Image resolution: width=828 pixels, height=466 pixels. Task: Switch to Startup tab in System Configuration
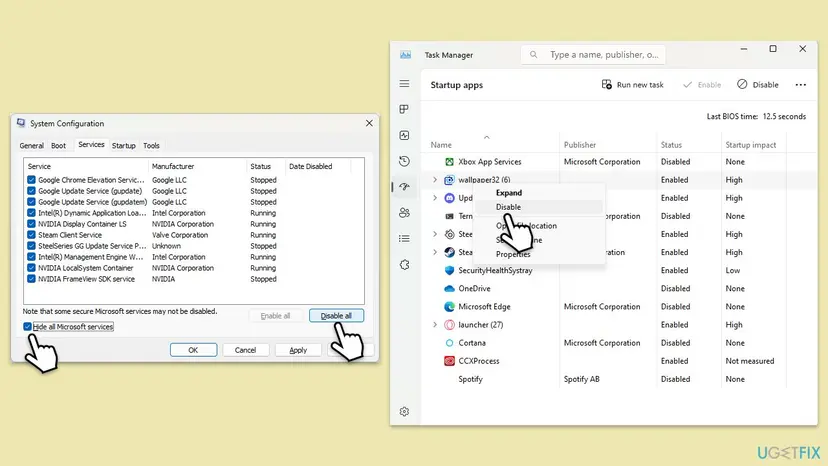[x=124, y=145]
